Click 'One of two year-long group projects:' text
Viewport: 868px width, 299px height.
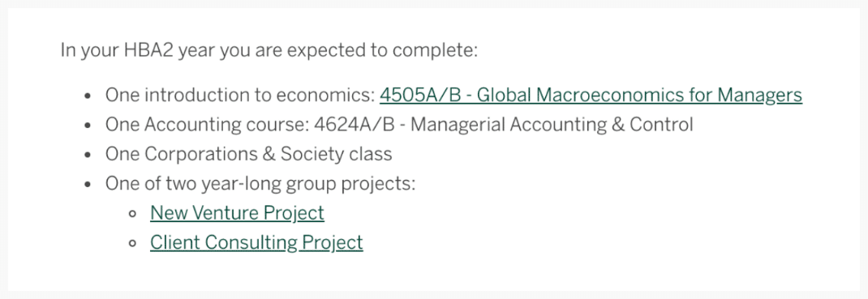pos(260,183)
